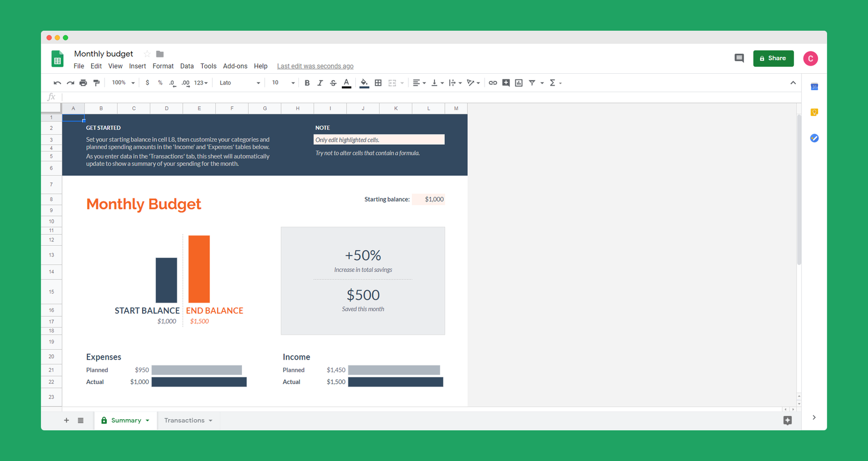The image size is (868, 461).
Task: Click the Print icon
Action: (83, 83)
